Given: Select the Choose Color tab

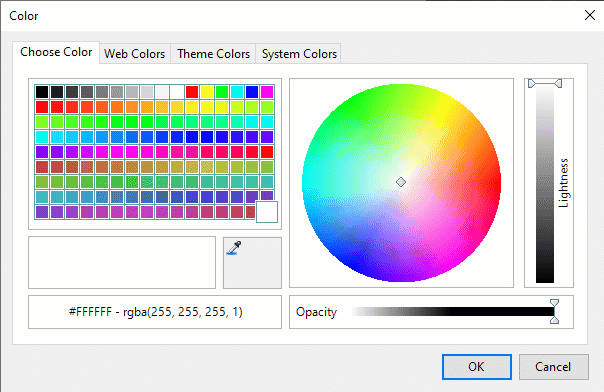Looking at the screenshot, I should [56, 52].
